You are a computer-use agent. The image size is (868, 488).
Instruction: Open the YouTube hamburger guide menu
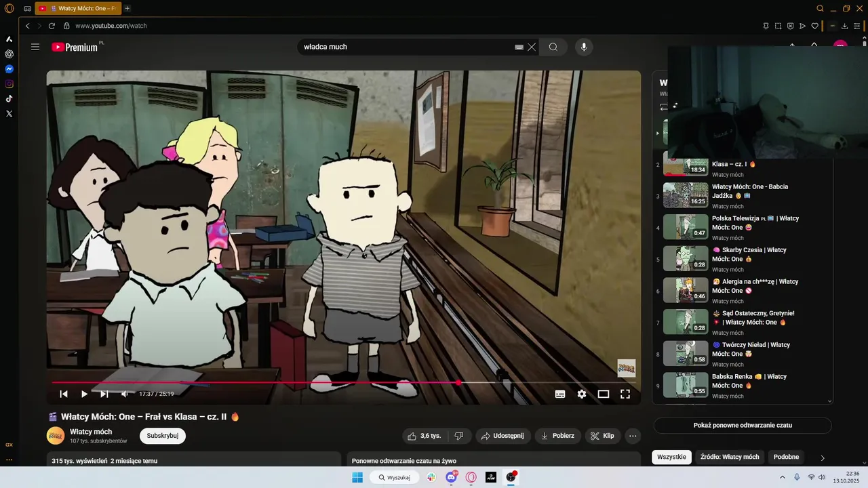(x=35, y=47)
